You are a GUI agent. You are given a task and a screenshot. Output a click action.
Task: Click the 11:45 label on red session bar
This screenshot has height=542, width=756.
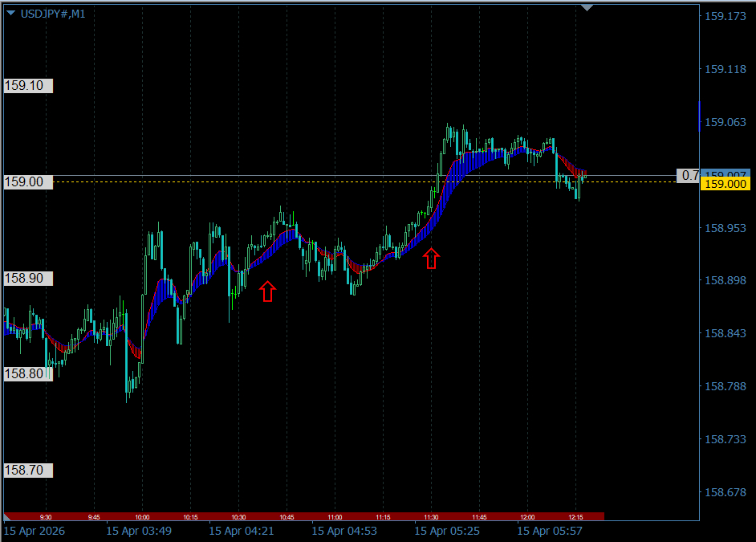[479, 517]
